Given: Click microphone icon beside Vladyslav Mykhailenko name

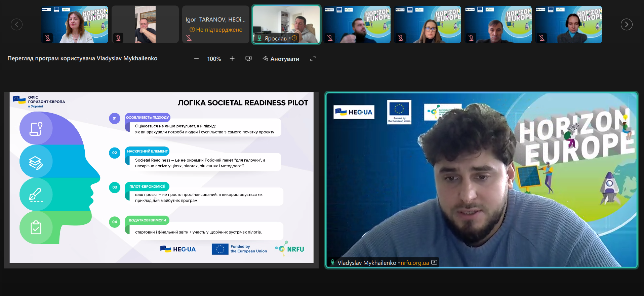Looking at the screenshot, I should (x=332, y=262).
